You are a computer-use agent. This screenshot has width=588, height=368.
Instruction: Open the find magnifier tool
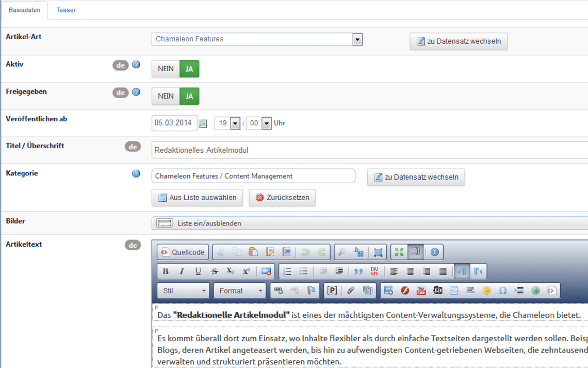coord(342,252)
